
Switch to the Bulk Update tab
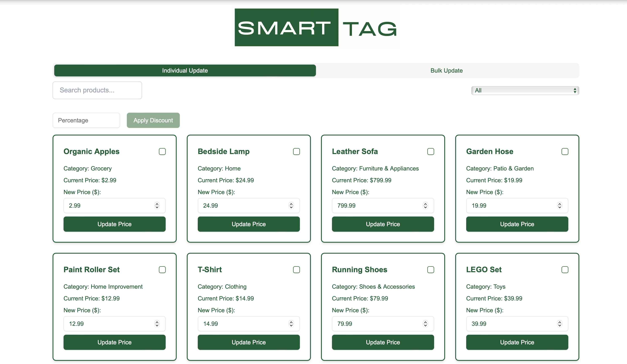[x=446, y=71]
